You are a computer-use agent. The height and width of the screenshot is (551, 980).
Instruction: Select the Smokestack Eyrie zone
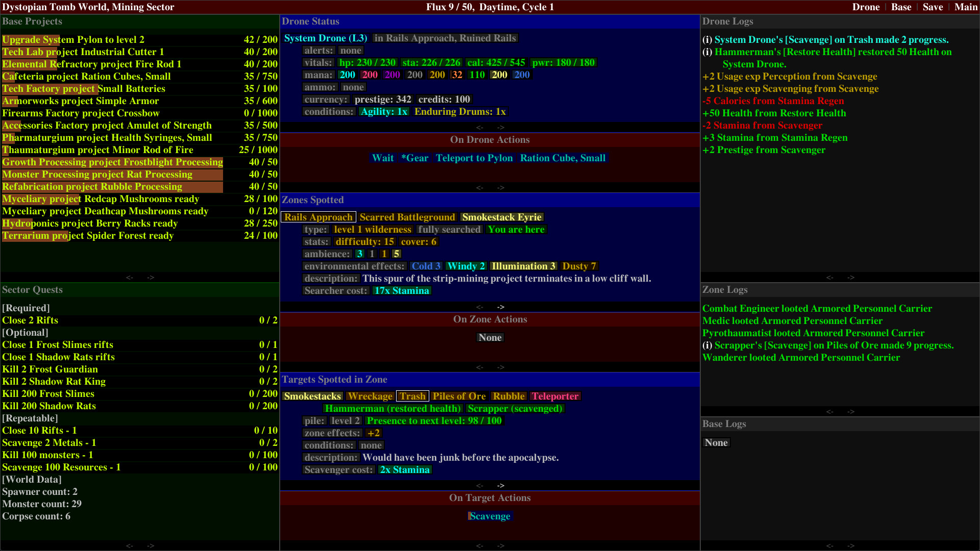502,217
